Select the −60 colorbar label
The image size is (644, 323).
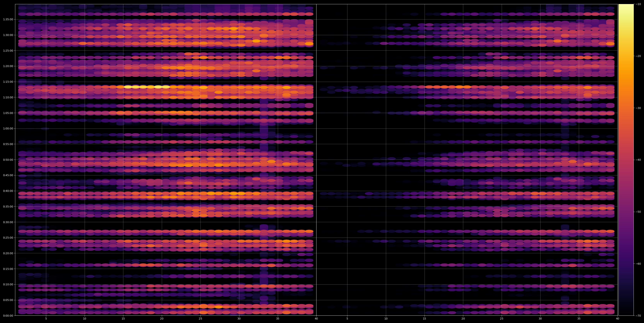click(x=638, y=263)
